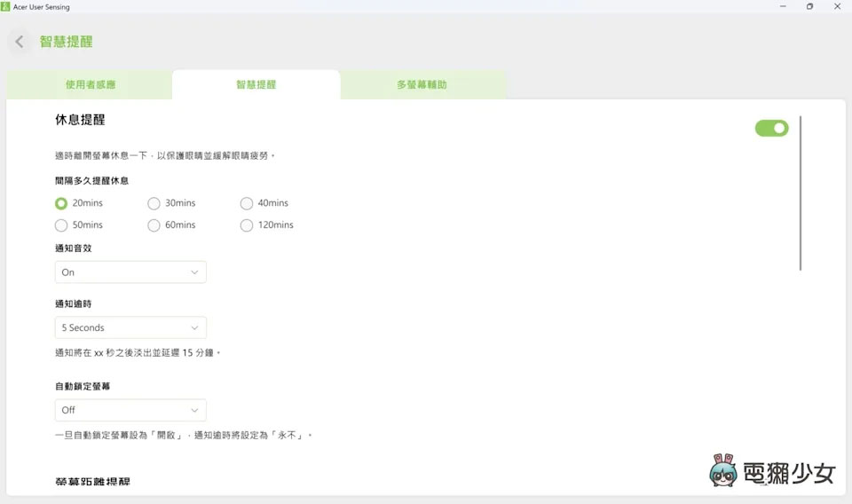Switch to the 多螢幕輔助 tab

pos(422,85)
